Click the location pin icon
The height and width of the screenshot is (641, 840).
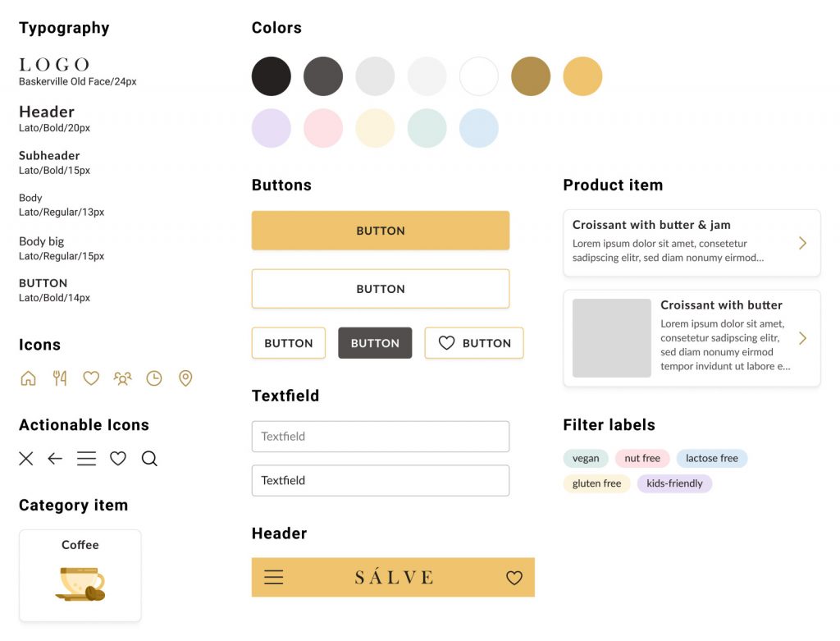pos(185,378)
